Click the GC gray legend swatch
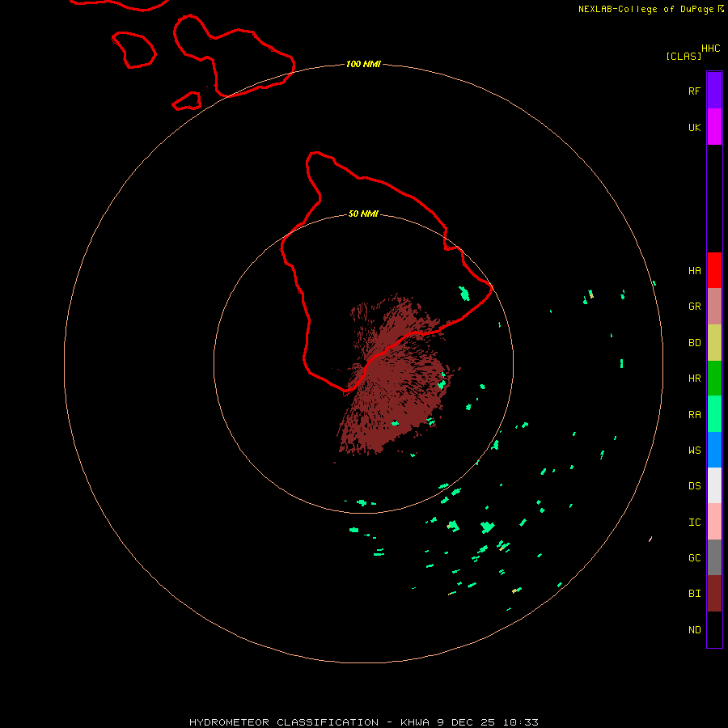 coord(714,557)
